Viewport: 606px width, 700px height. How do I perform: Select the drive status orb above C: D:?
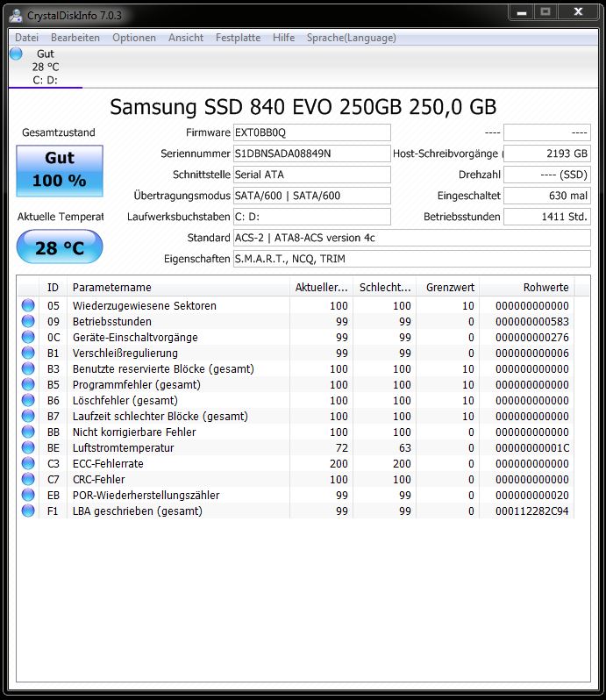(x=16, y=54)
